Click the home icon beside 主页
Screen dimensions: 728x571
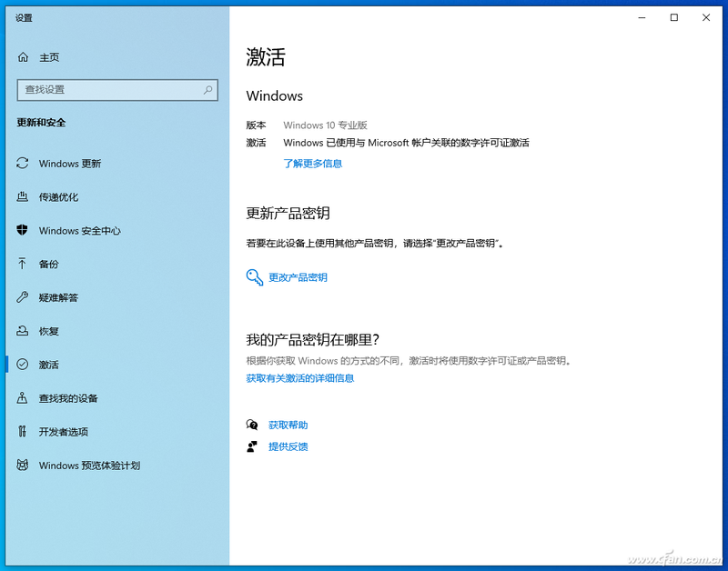pyautogui.click(x=23, y=57)
